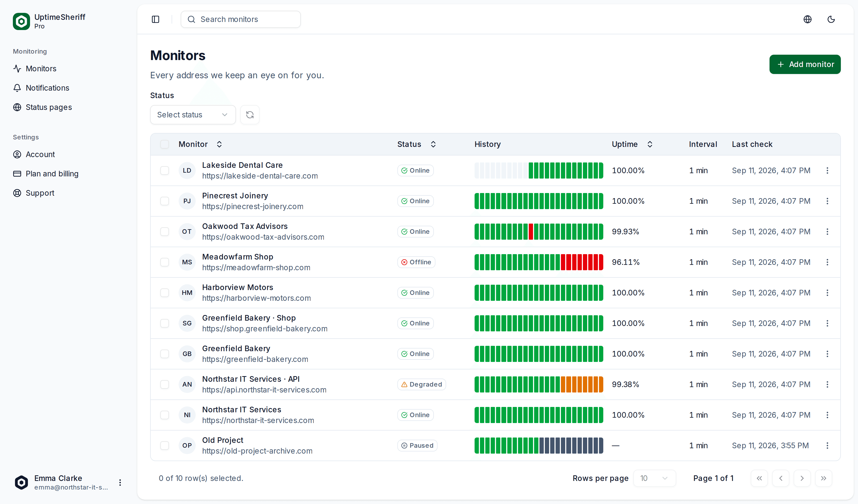Image resolution: width=858 pixels, height=504 pixels.
Task: Check the Lakeside Dental Care row
Action: click(164, 170)
